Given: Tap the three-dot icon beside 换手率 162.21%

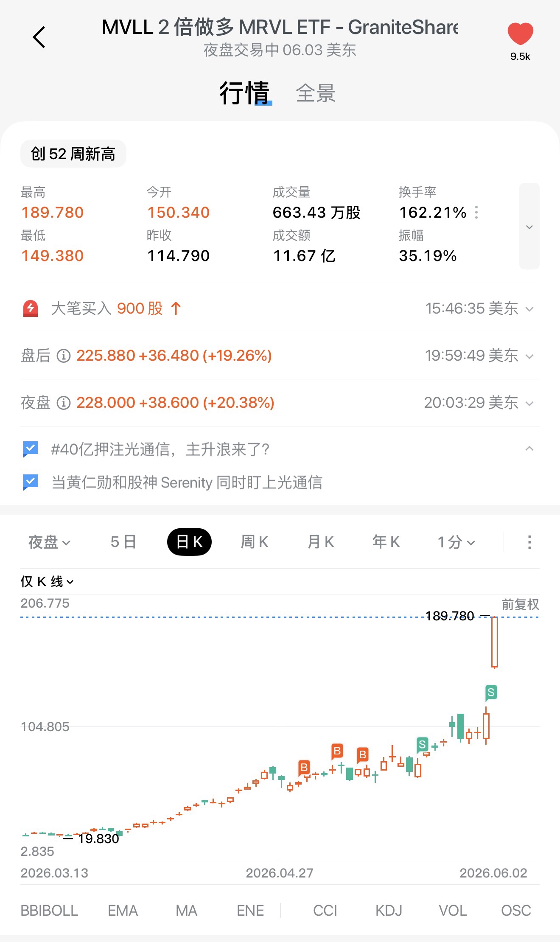Looking at the screenshot, I should (x=477, y=212).
